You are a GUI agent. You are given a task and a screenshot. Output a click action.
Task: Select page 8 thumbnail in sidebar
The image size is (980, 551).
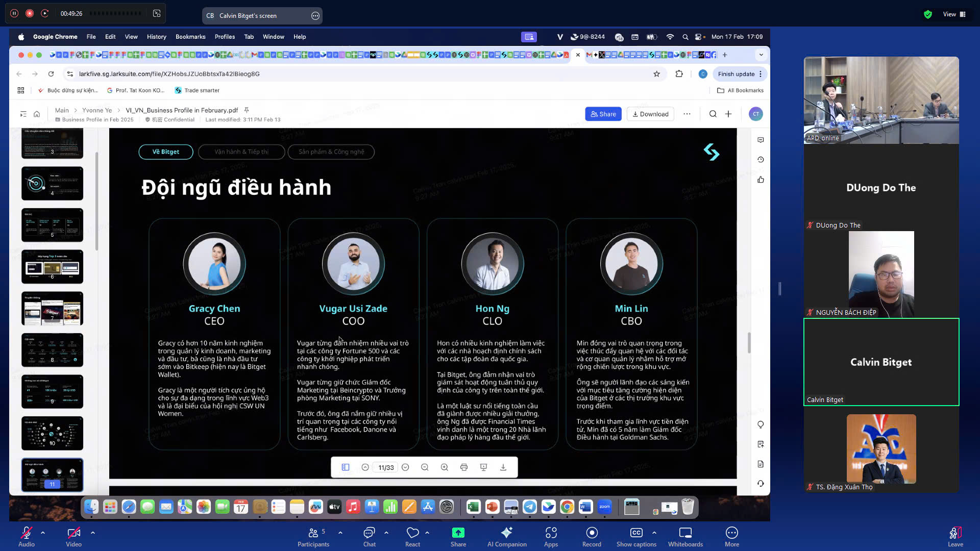pyautogui.click(x=52, y=350)
